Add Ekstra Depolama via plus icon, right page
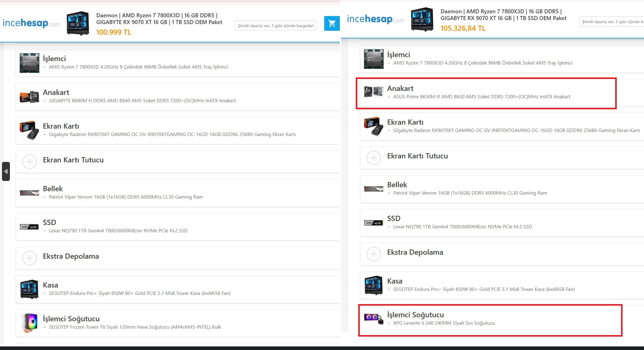The width and height of the screenshot is (644, 350). tap(374, 254)
